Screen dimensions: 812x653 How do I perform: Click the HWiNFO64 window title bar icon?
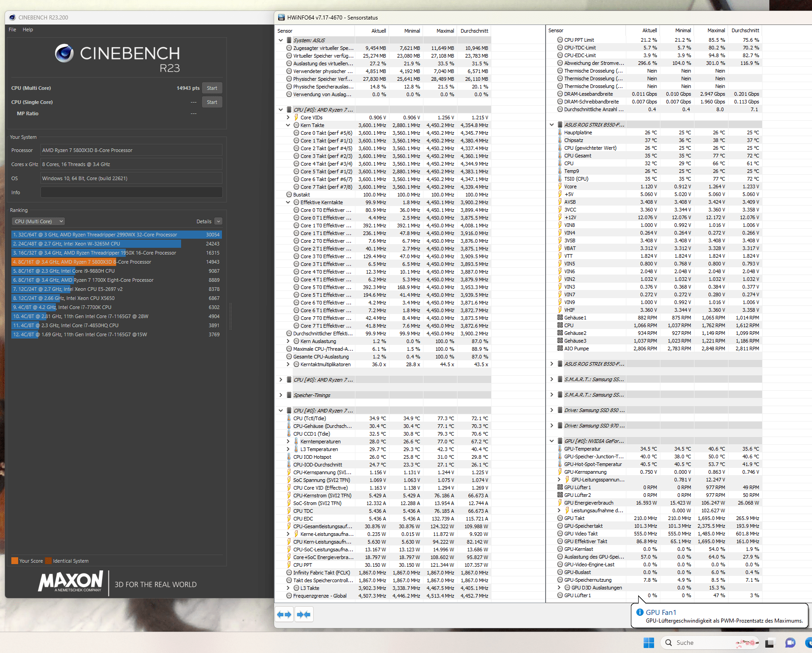281,17
